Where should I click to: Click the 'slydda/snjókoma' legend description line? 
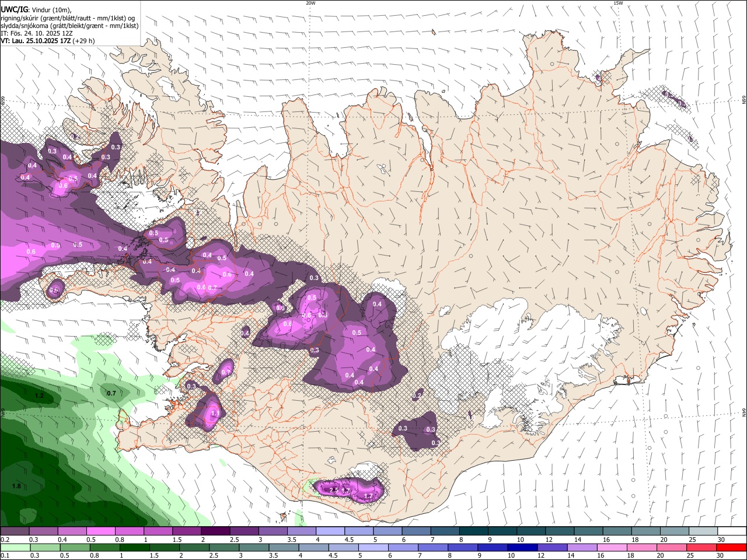tap(69, 26)
